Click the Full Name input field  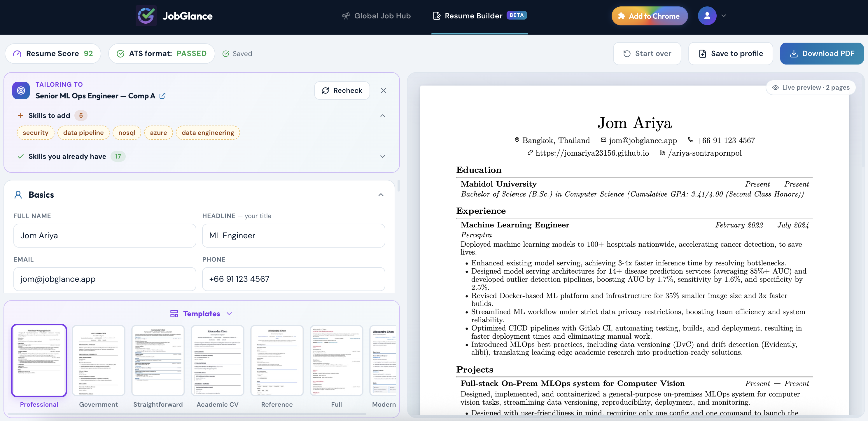pos(105,236)
